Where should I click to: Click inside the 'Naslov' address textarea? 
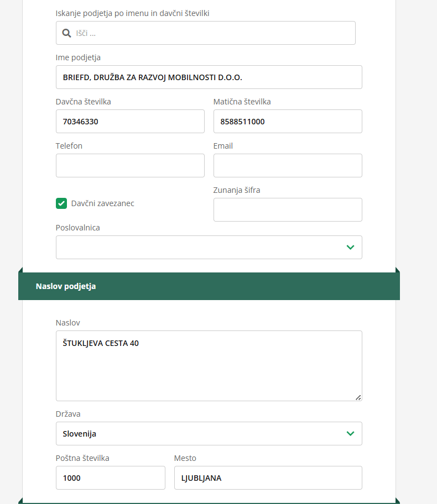209,366
